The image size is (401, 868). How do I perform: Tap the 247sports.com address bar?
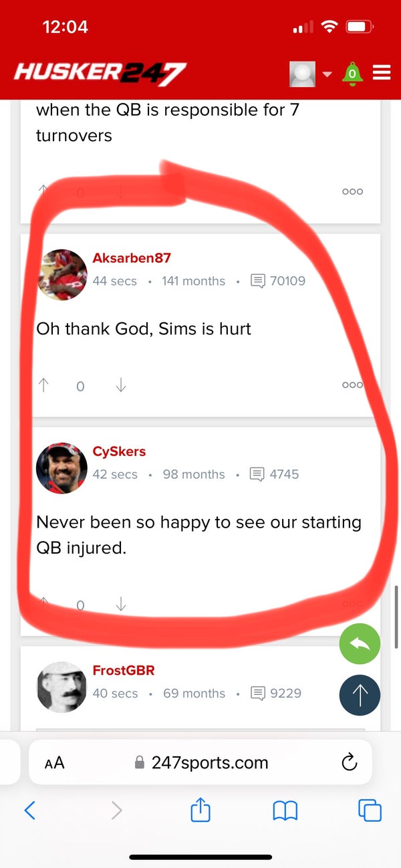tap(200, 762)
